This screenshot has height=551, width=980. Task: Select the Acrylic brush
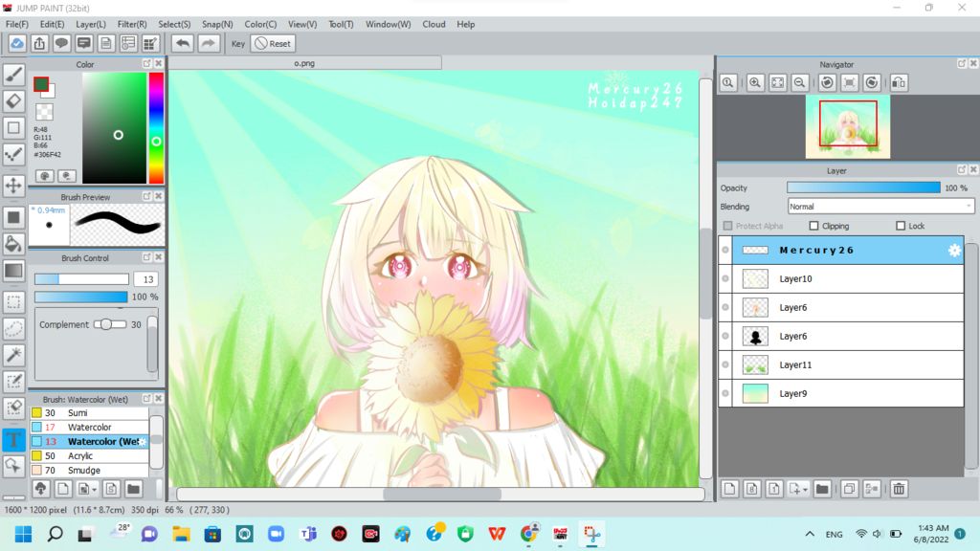[x=89, y=456]
